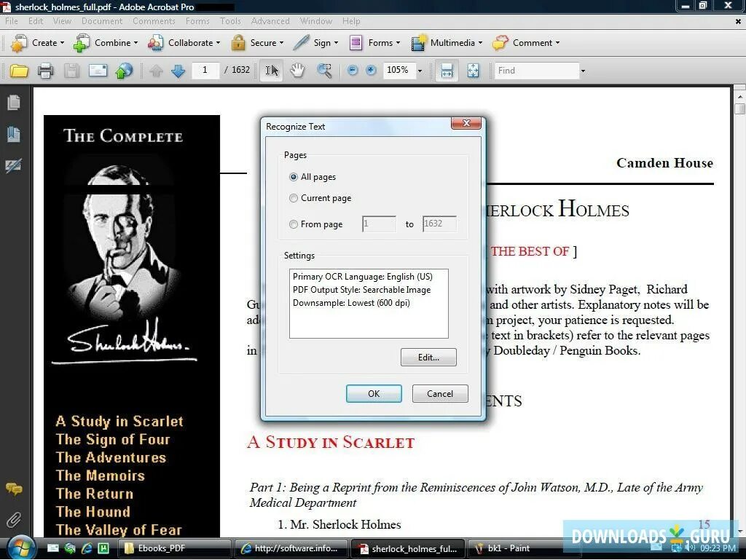Screen dimensions: 746x560
Task: Click the From page start number field
Action: 379,224
